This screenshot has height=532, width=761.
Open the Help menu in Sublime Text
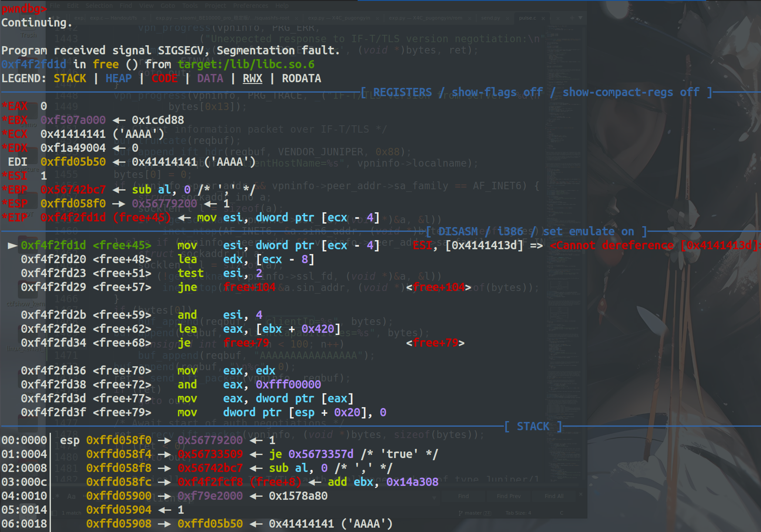click(x=282, y=6)
